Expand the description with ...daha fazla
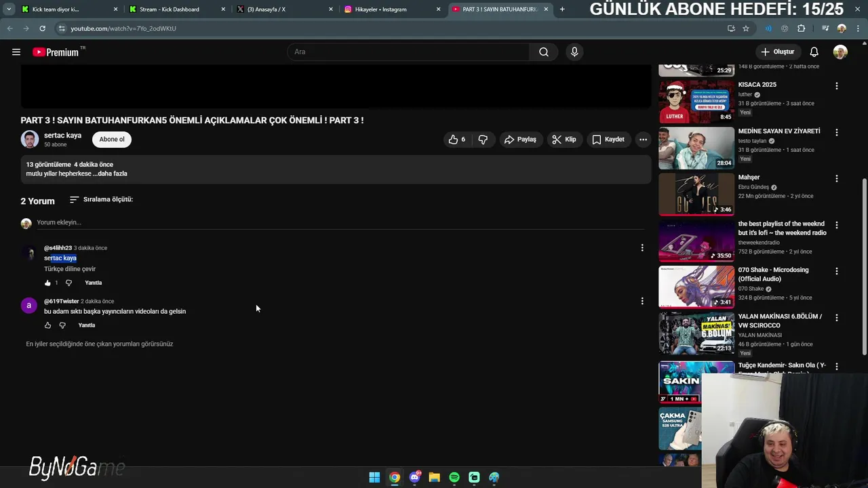868x488 pixels. (110, 174)
